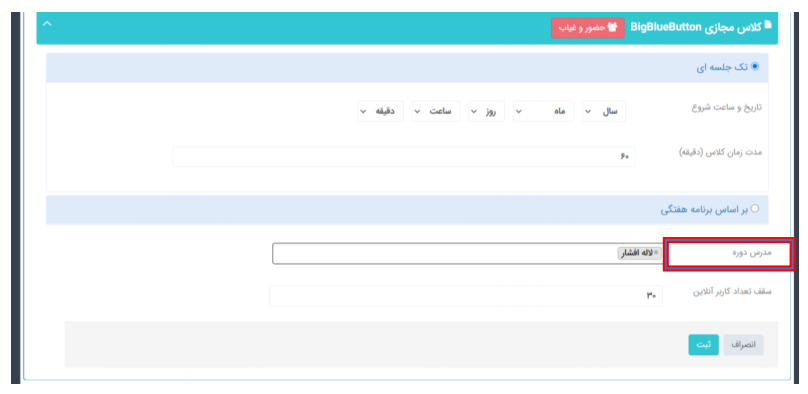Click the کلاس مجازی BigBlueButton header title

point(697,27)
